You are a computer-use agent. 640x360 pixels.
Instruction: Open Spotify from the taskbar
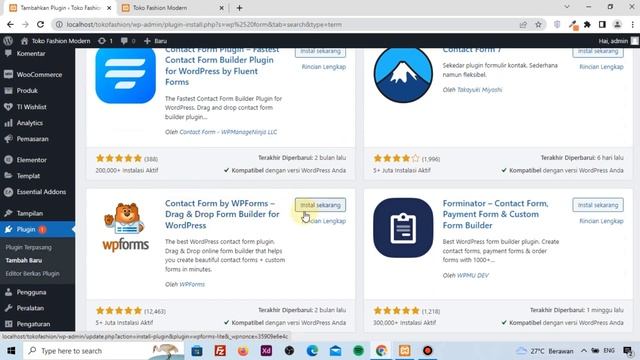point(358,351)
